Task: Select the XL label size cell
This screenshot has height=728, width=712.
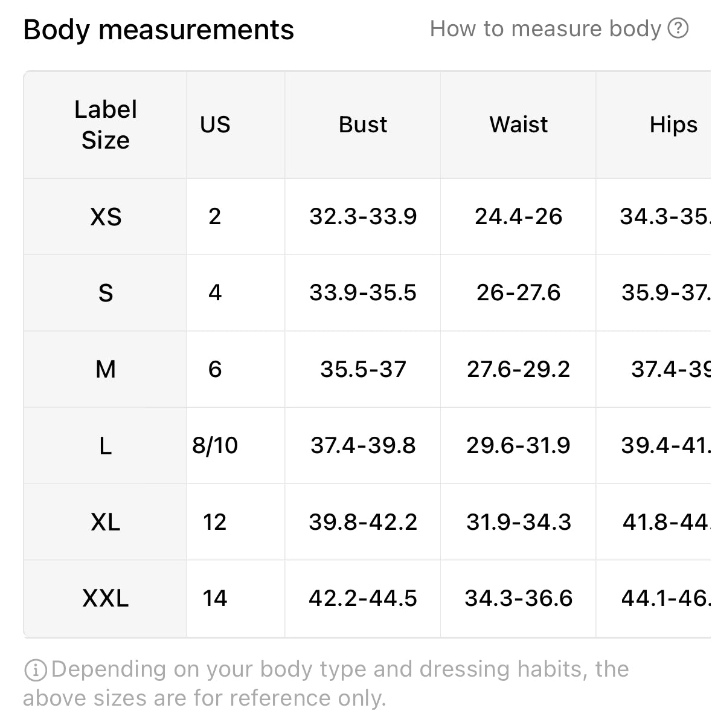Action: click(106, 522)
